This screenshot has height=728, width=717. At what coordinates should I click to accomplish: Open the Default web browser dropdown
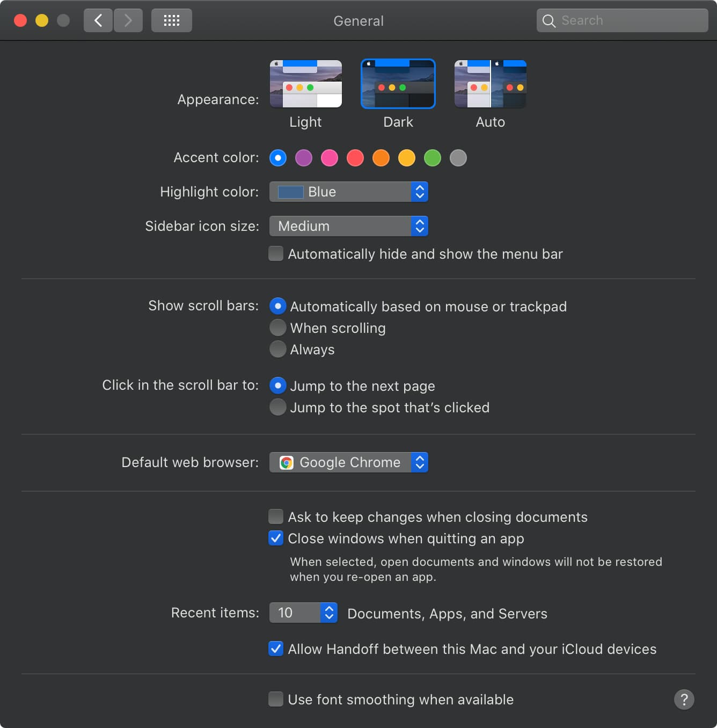(x=348, y=462)
